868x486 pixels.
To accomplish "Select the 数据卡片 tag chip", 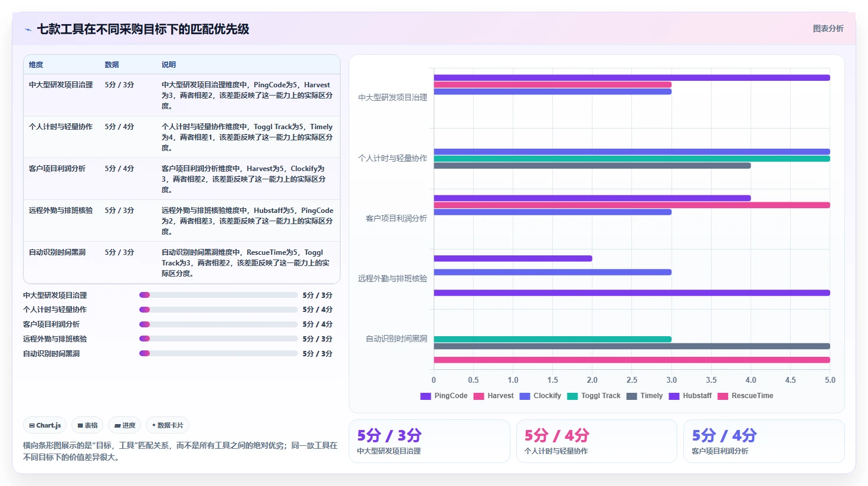I will (168, 425).
